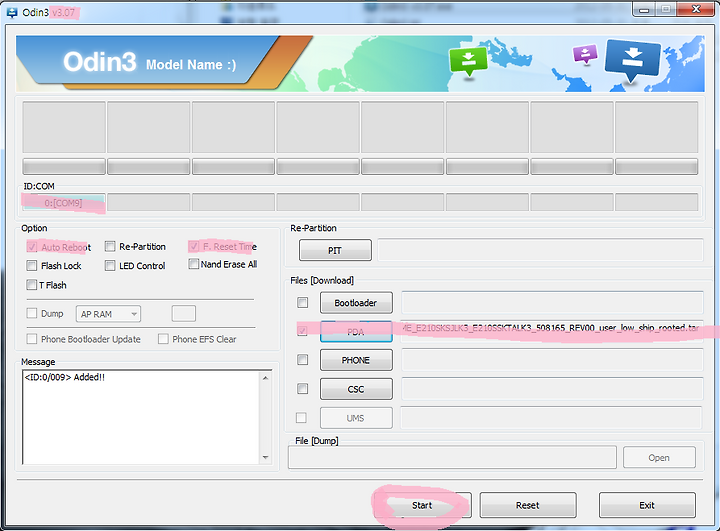
Task: Click the Reset button
Action: click(528, 505)
